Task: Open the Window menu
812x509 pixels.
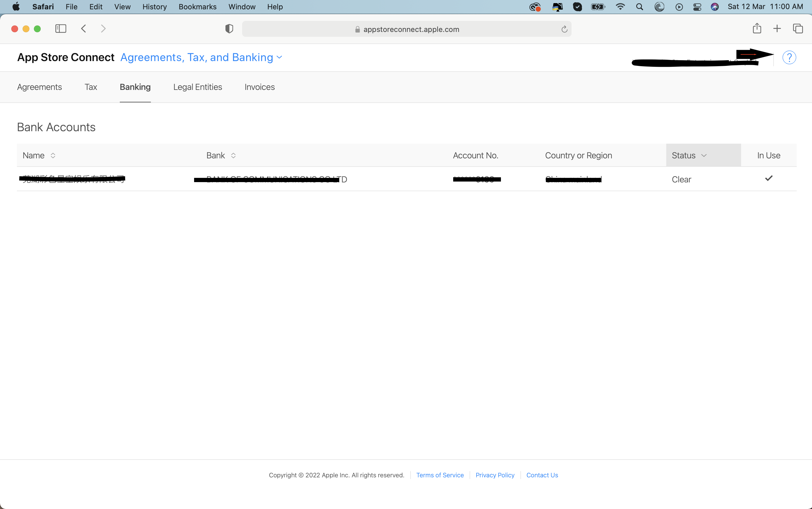Action: pos(242,7)
